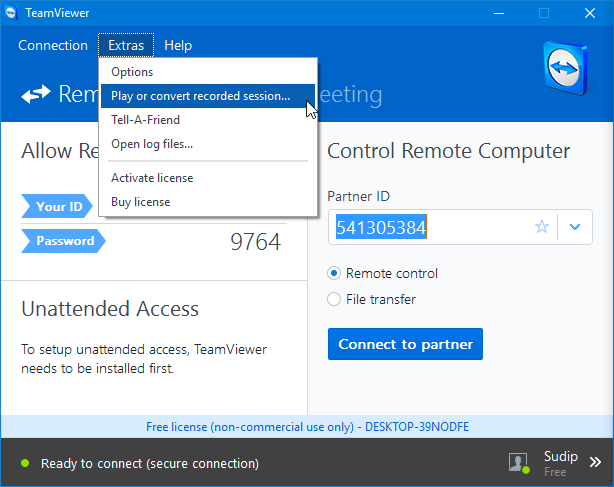This screenshot has height=487, width=614.
Task: Click the Ready to connect status text
Action: 150,464
